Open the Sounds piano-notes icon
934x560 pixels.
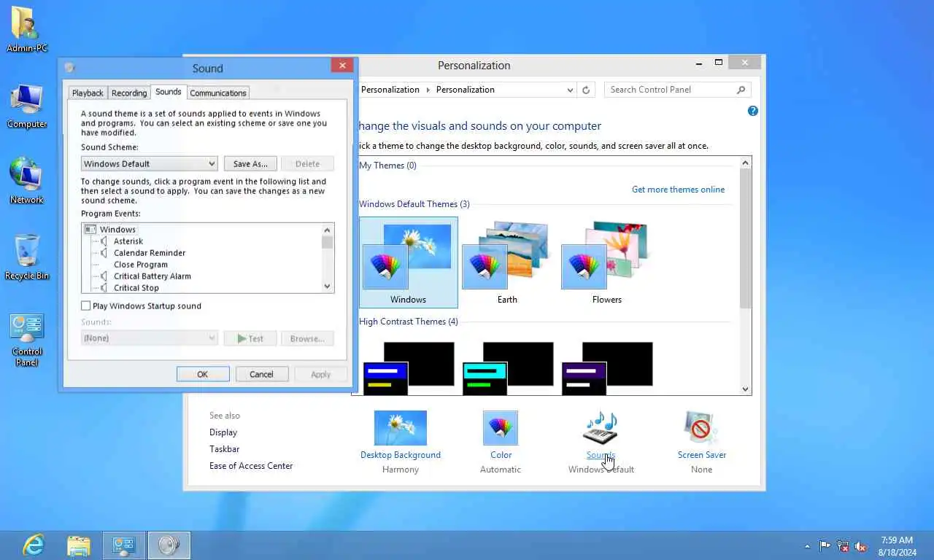[x=601, y=427]
